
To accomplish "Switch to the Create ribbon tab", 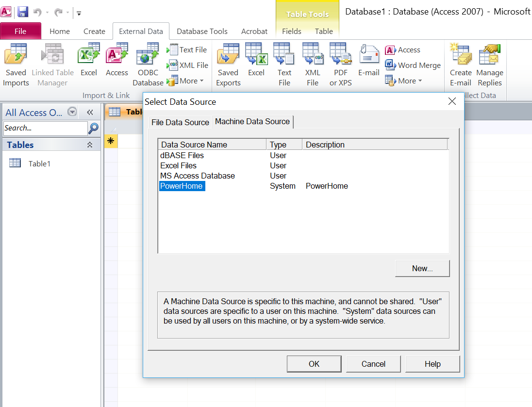I will (94, 31).
